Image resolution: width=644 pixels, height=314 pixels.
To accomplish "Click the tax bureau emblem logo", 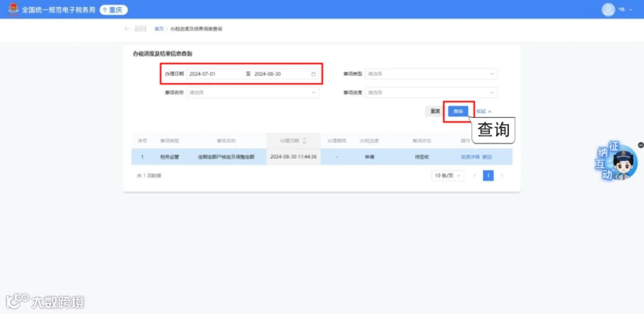I will tap(14, 9).
